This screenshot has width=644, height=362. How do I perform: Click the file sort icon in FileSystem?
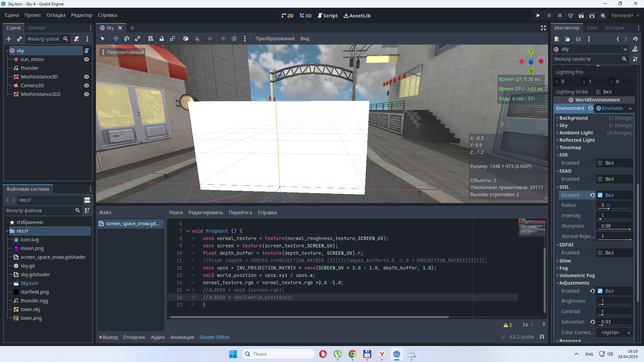click(87, 210)
